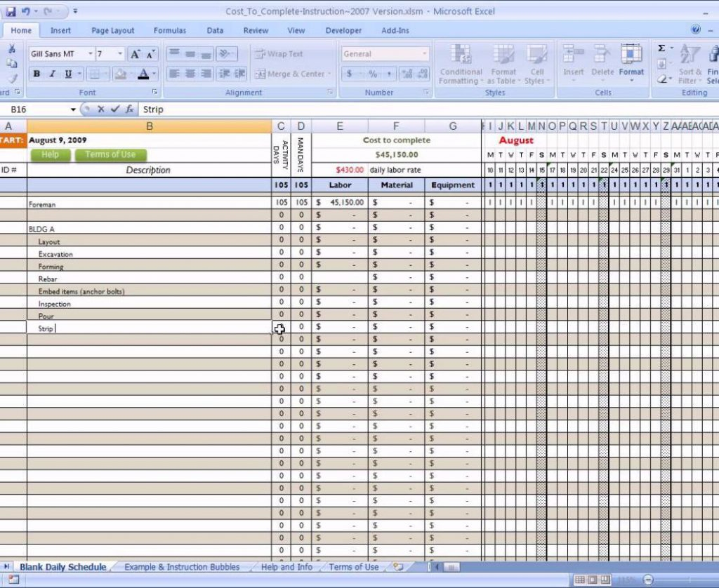Click the Insert Worksheet tab icon
The width and height of the screenshot is (719, 588).
[x=399, y=567]
